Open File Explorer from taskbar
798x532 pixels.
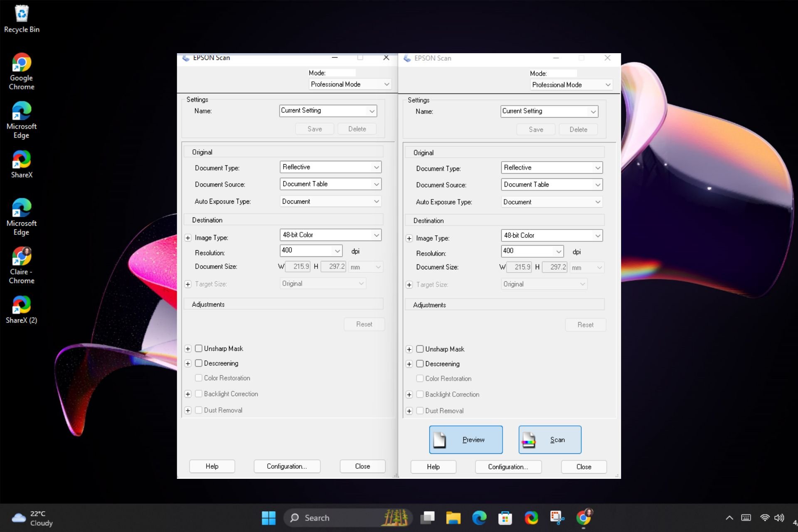(453, 518)
